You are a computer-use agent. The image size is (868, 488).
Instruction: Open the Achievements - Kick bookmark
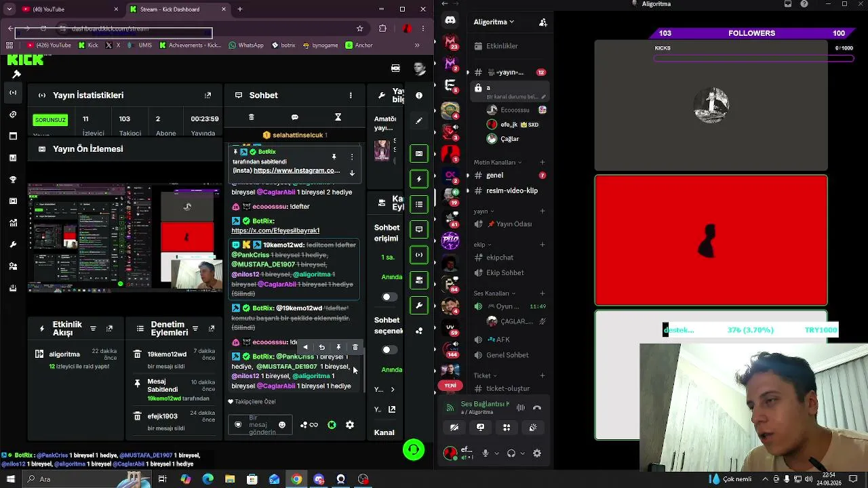click(x=191, y=45)
